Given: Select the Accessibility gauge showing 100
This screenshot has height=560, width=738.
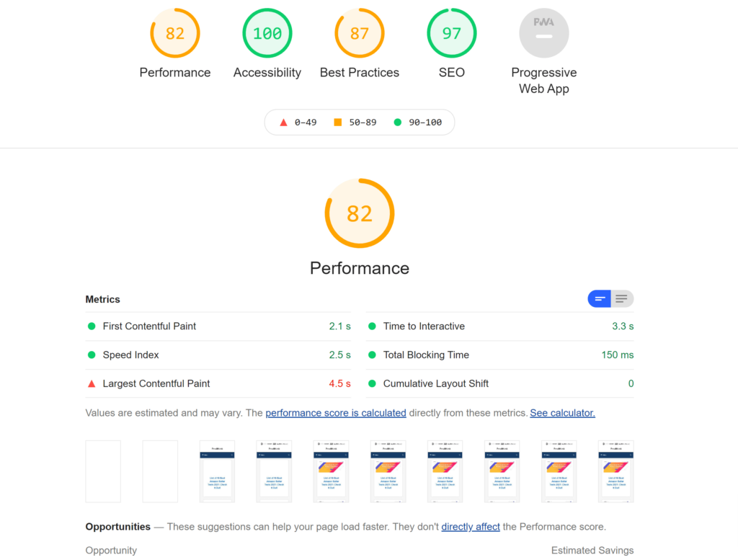Looking at the screenshot, I should 267,32.
